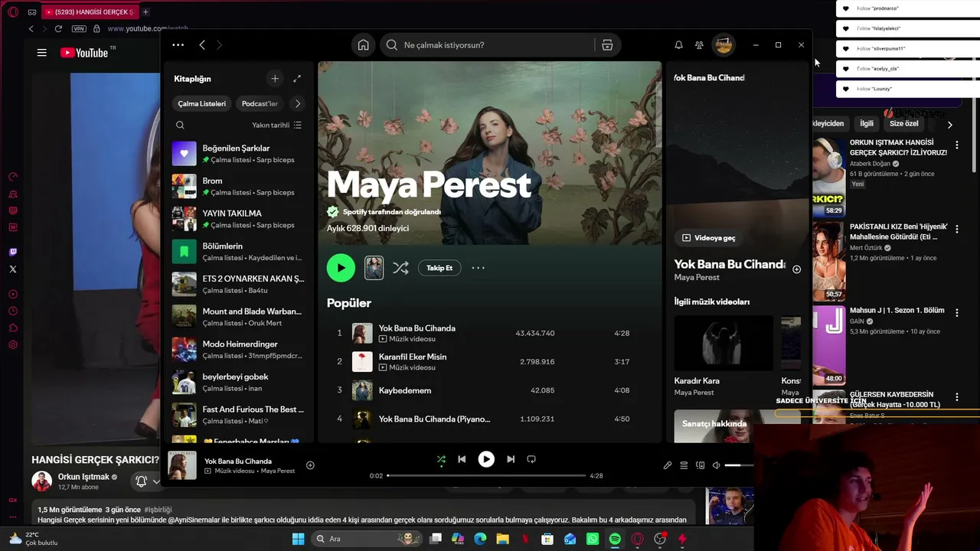This screenshot has height=551, width=980.
Task: Add current track to Liked Songs in player bar
Action: (x=310, y=465)
